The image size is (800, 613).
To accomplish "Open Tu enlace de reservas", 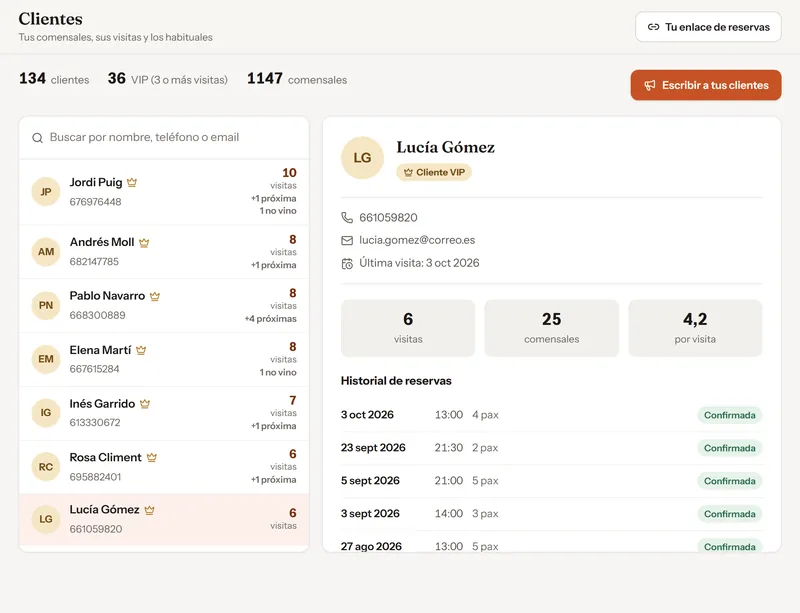I will (x=708, y=27).
